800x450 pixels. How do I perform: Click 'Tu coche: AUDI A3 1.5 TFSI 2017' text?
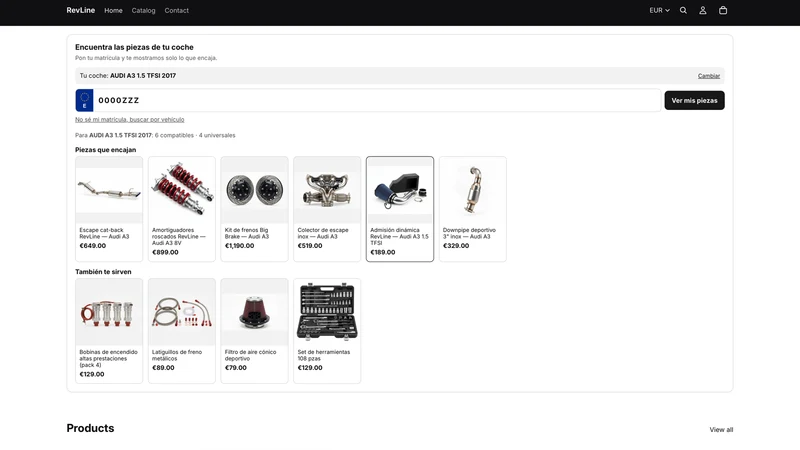pos(128,76)
